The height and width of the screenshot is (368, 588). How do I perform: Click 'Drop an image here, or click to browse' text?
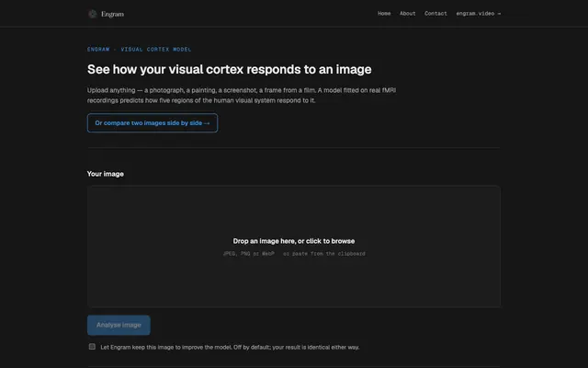tap(294, 241)
